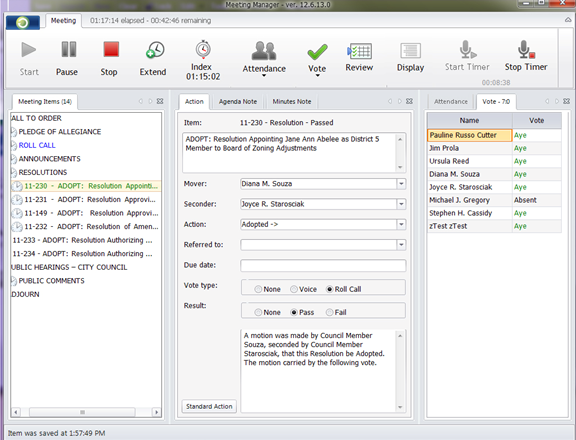Set Vote type to Roll Call

pyautogui.click(x=330, y=289)
